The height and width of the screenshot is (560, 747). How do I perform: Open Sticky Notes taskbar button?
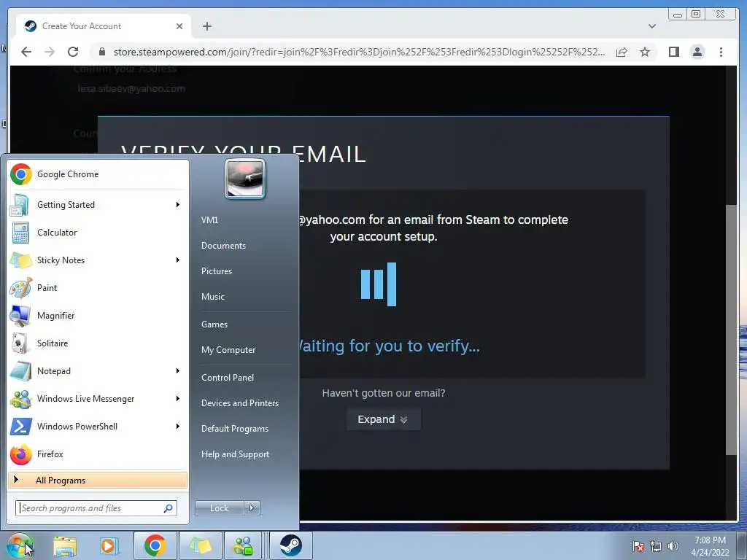pos(200,545)
